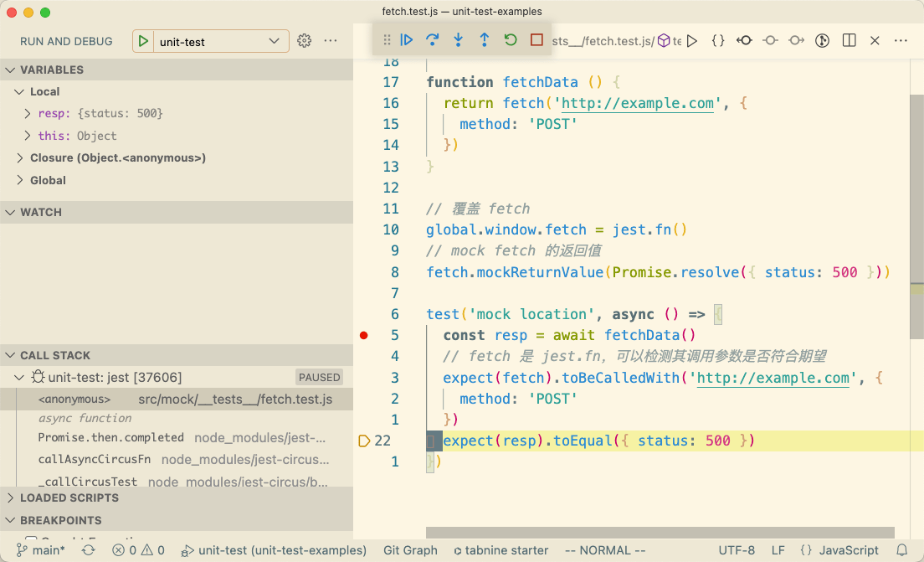Click the editor vertical scrollbar thumb
Viewport: 924px width, 562px height.
click(916, 216)
